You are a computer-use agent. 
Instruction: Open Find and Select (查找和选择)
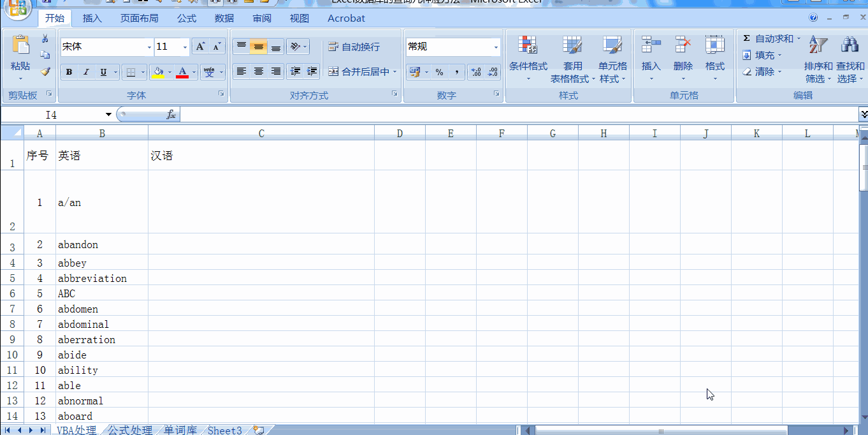coord(850,59)
